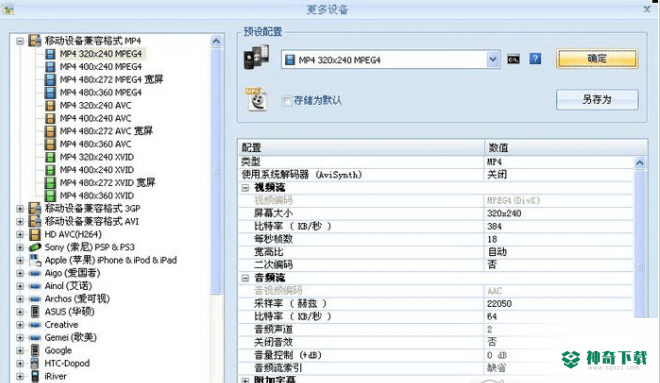Expand the 移动设备兼容格式 3GP node
660x383 pixels.
(20, 209)
